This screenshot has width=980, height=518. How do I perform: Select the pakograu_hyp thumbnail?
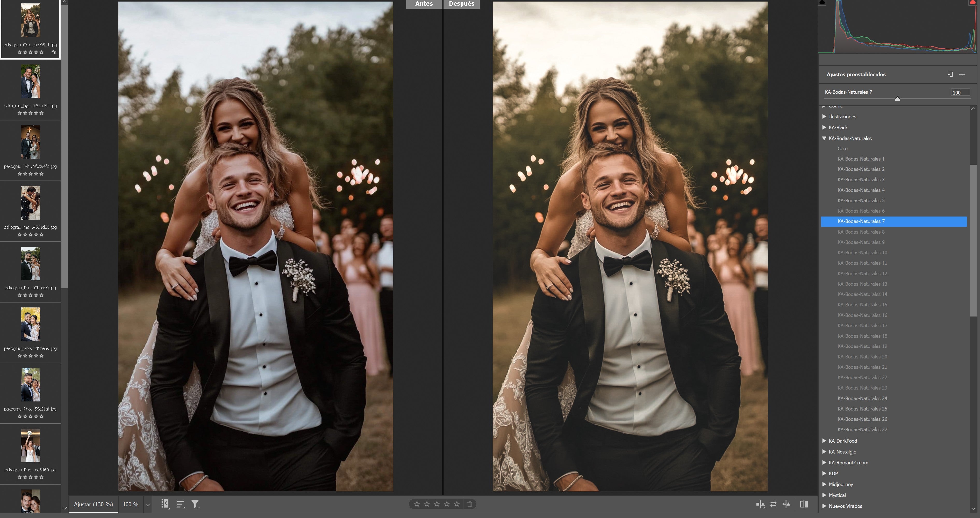pyautogui.click(x=30, y=81)
